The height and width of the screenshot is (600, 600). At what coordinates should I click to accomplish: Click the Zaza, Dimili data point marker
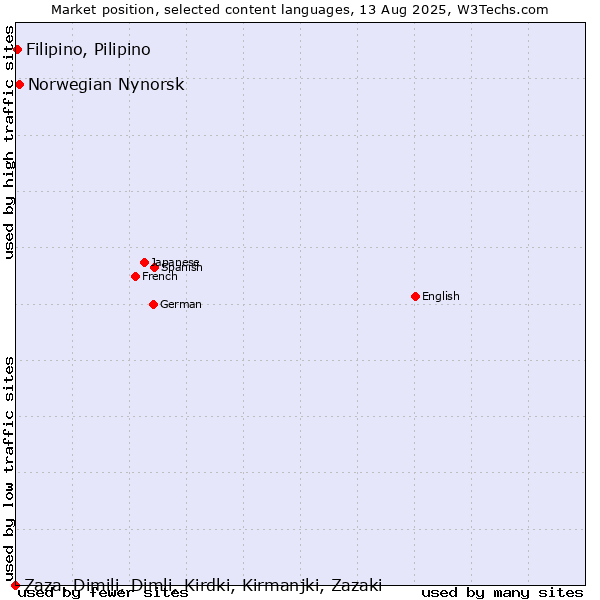click(x=15, y=585)
